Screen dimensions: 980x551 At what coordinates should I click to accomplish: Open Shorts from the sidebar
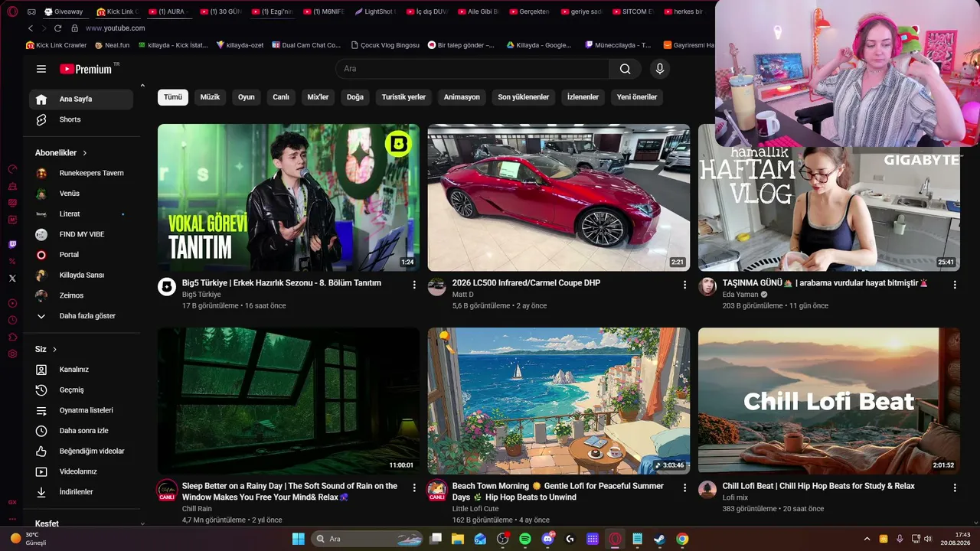coord(81,119)
